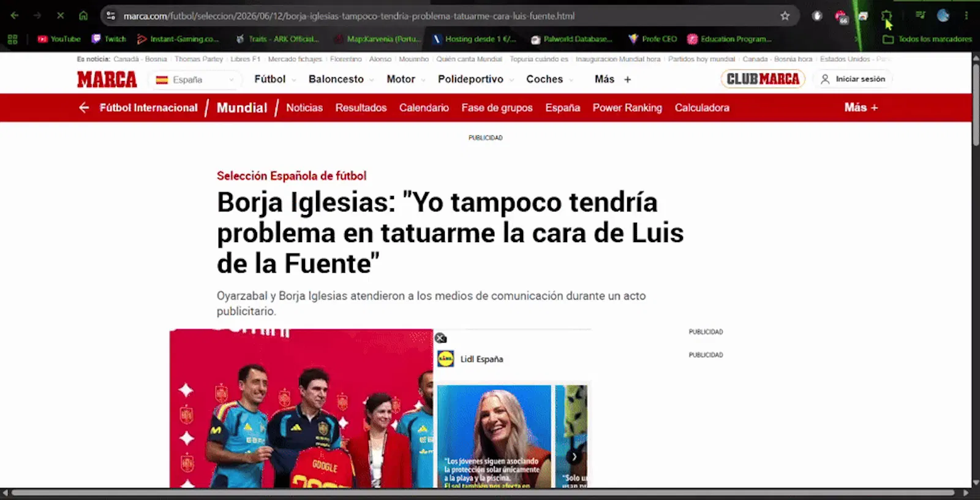Viewport: 980px width, 500px height.
Task: Open the browser home page icon
Action: click(83, 16)
